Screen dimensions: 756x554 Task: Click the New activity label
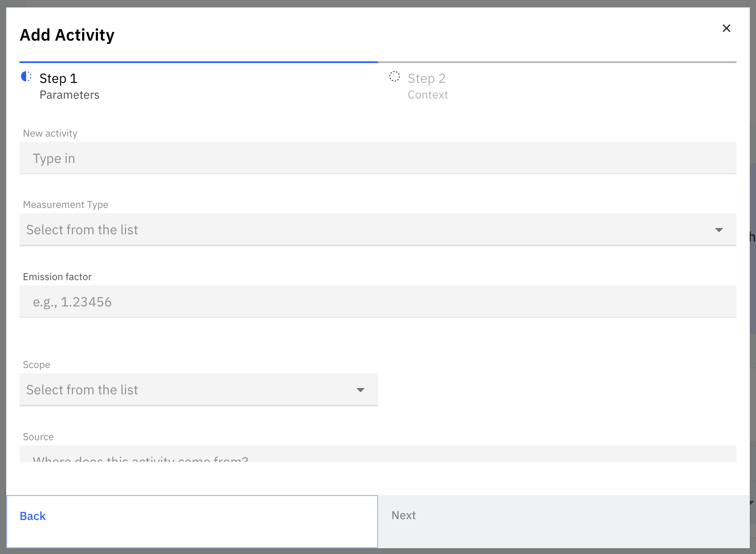[50, 134]
